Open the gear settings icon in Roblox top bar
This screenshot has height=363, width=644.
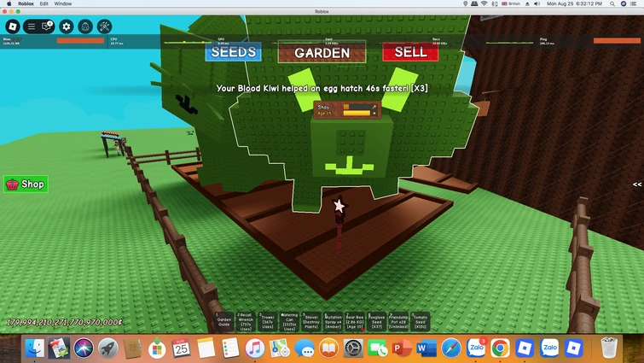click(67, 26)
